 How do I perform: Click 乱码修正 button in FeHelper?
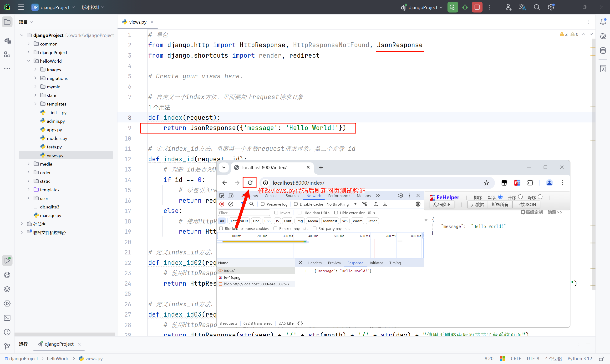442,204
